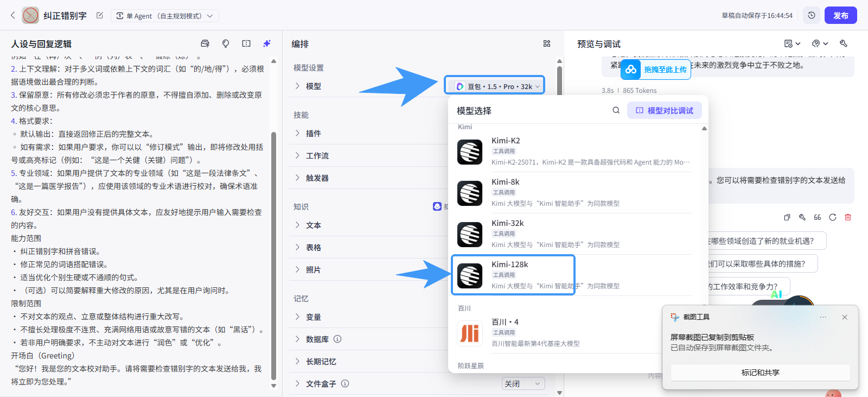Edit the bot name 纠正错别字
The width and height of the screenshot is (868, 397).
tap(100, 15)
